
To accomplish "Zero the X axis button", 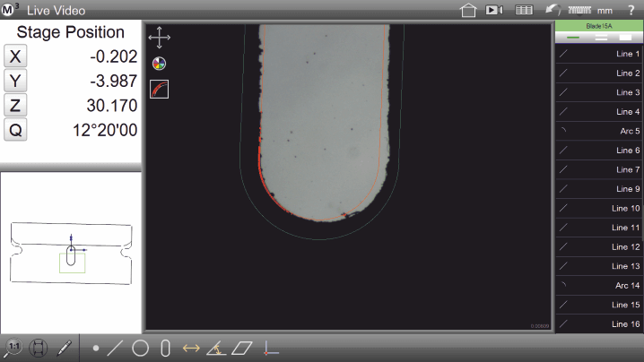I will click(x=15, y=56).
